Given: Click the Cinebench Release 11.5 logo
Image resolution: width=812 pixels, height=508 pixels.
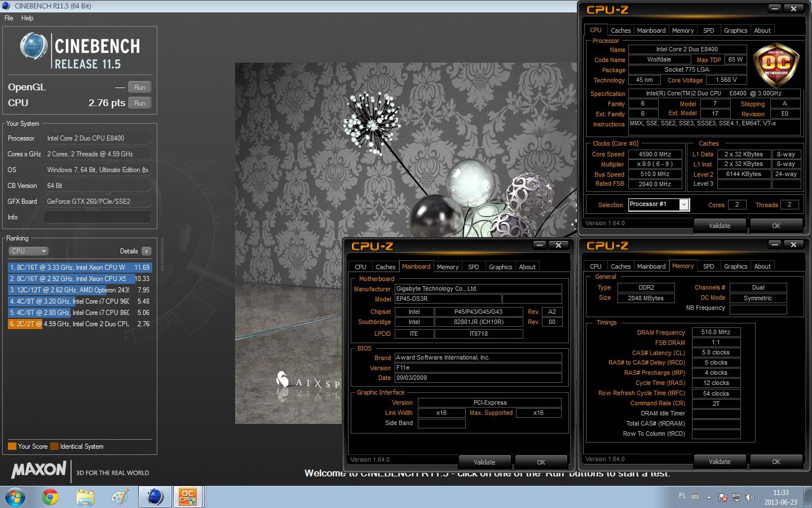Looking at the screenshot, I should tap(80, 52).
